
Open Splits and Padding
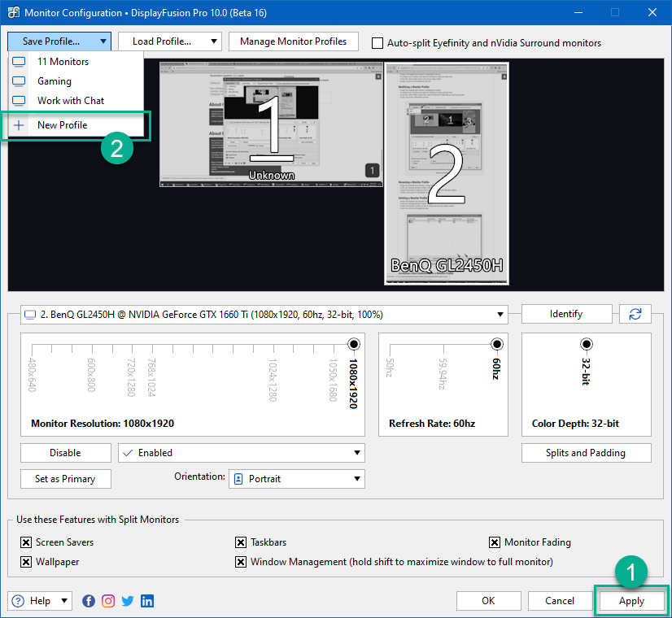587,453
